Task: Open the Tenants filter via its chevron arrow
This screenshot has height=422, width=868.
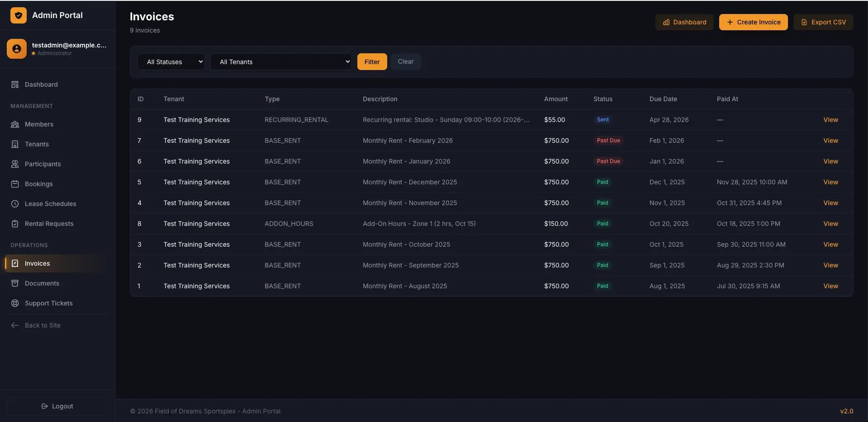Action: [347, 61]
